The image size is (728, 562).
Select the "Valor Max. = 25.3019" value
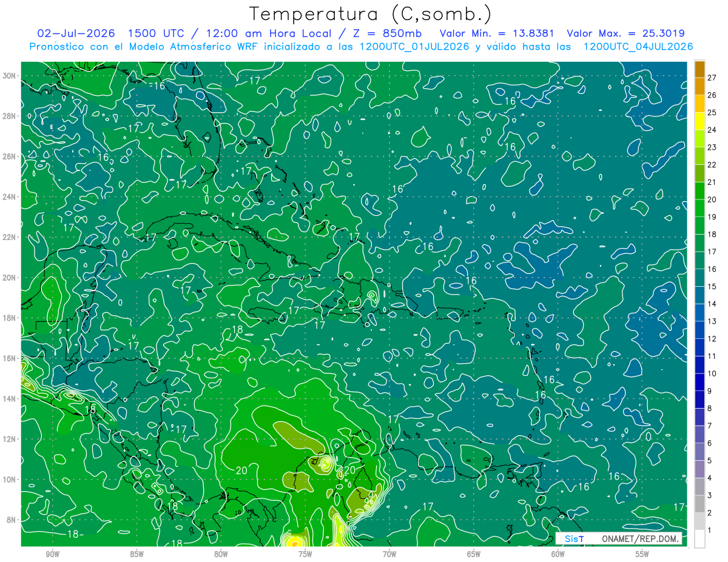pyautogui.click(x=626, y=33)
